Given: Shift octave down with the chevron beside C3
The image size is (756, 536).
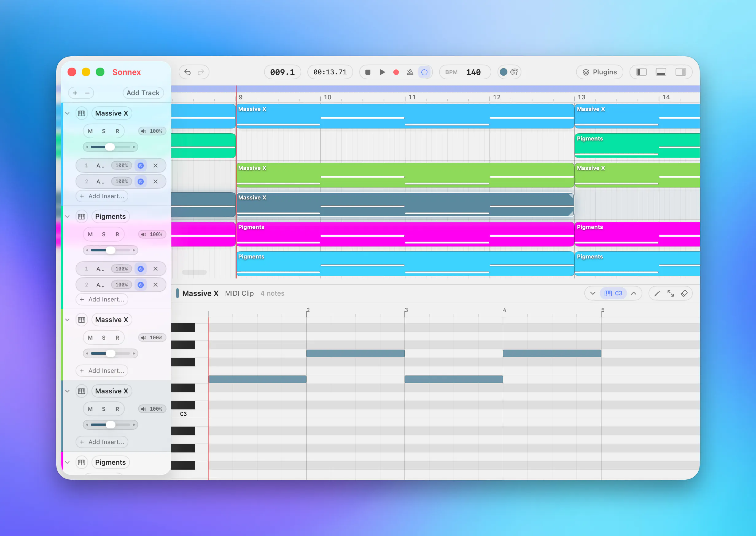Looking at the screenshot, I should (593, 294).
